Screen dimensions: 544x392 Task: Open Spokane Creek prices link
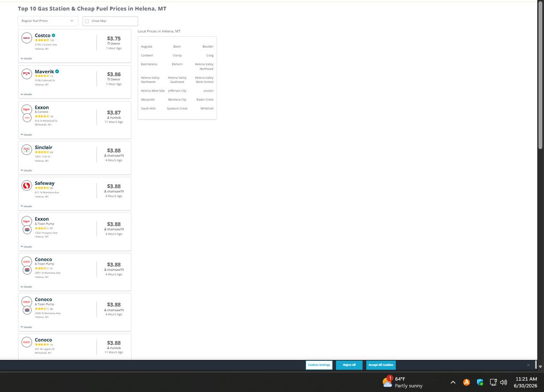(x=177, y=109)
